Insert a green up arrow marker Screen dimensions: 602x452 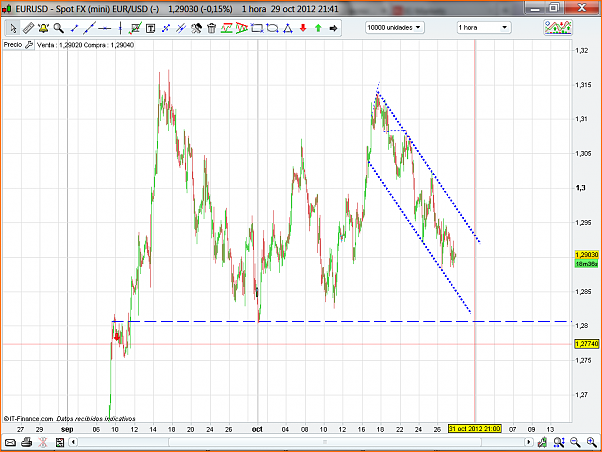[318, 28]
